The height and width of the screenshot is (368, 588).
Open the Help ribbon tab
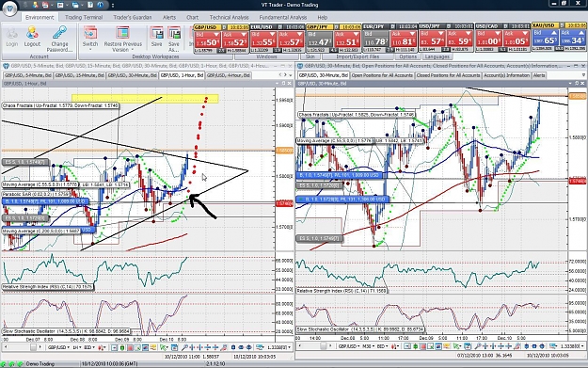(323, 17)
